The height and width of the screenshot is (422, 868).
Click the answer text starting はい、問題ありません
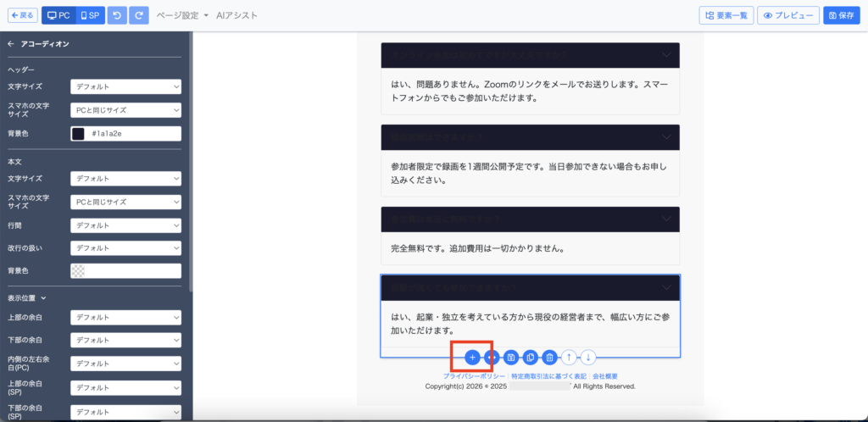click(x=530, y=92)
